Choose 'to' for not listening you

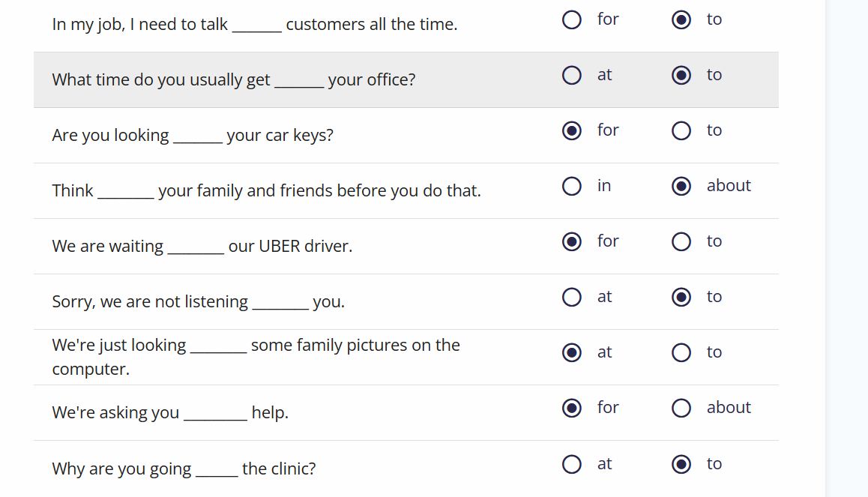[681, 297]
